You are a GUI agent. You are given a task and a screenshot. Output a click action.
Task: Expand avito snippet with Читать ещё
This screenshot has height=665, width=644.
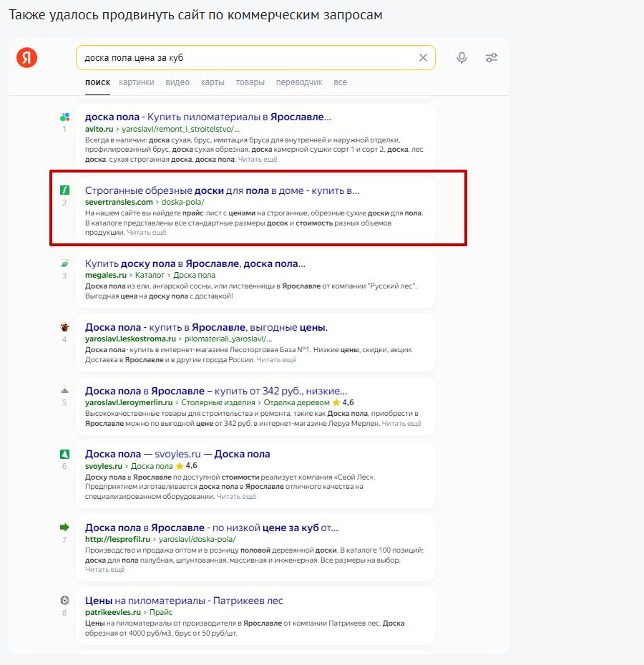[258, 160]
